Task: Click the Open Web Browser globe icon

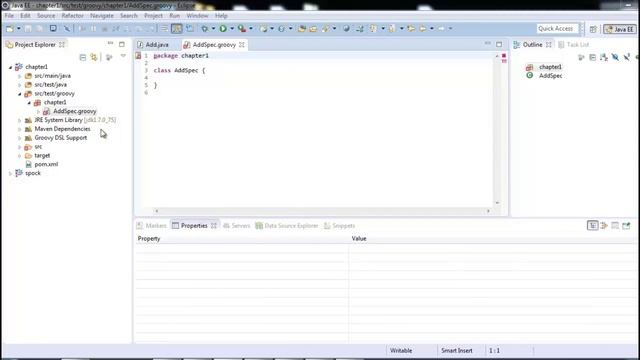Action: click(346, 29)
